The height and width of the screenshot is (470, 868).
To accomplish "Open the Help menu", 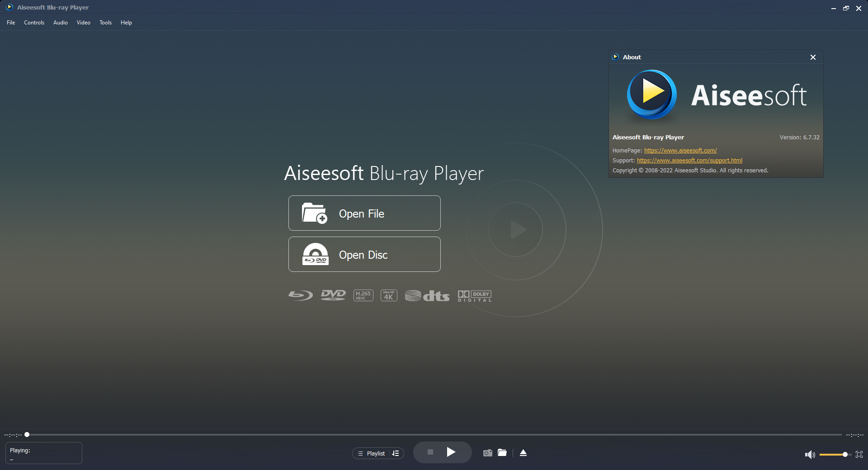I will (x=126, y=23).
